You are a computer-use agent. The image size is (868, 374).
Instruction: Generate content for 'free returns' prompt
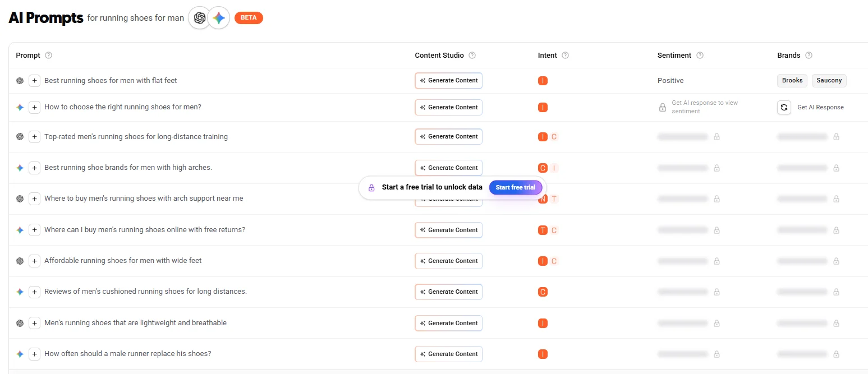coord(448,230)
